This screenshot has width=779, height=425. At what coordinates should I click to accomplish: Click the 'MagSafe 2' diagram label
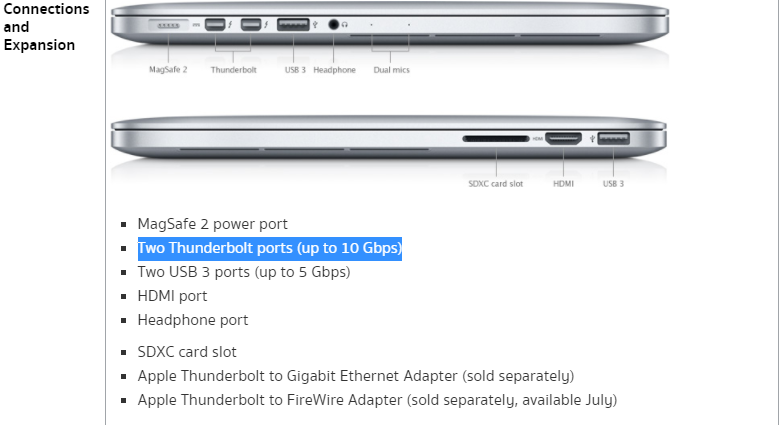tap(168, 70)
